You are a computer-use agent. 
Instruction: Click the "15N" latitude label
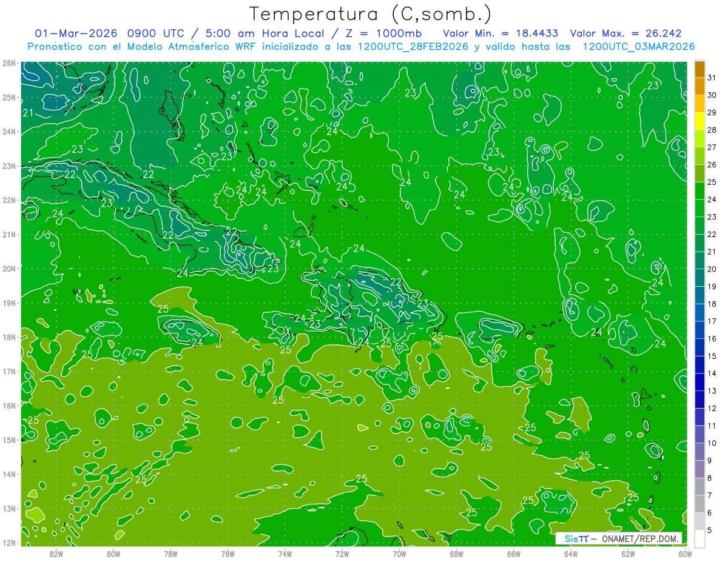(x=9, y=440)
